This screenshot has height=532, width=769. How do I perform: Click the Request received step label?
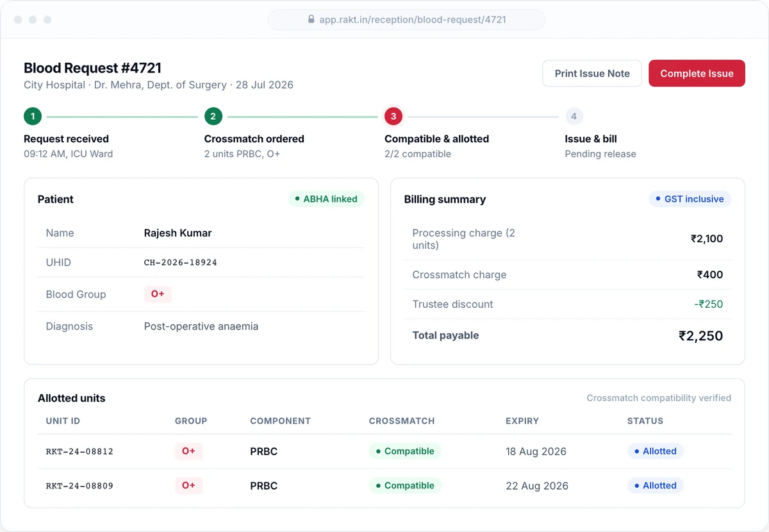66,139
